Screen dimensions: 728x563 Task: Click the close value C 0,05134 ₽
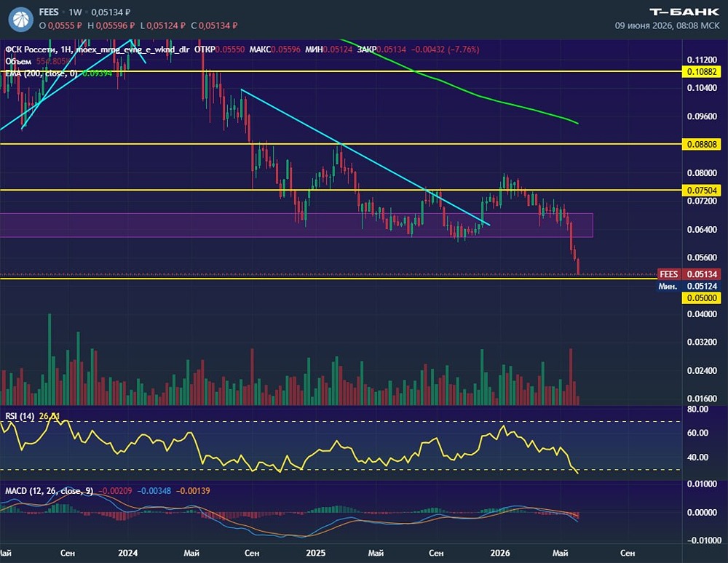pos(214,25)
